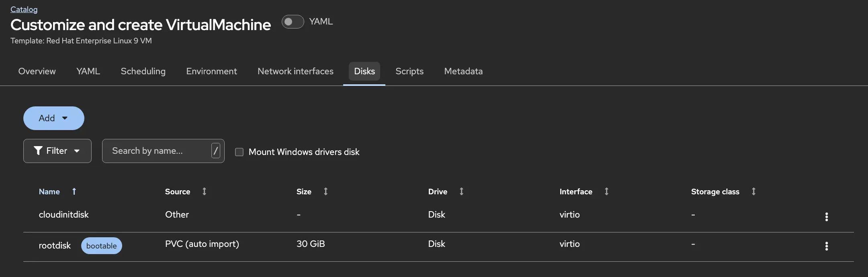Viewport: 868px width, 277px height.
Task: Go to the Scheduling tab
Action: 143,71
